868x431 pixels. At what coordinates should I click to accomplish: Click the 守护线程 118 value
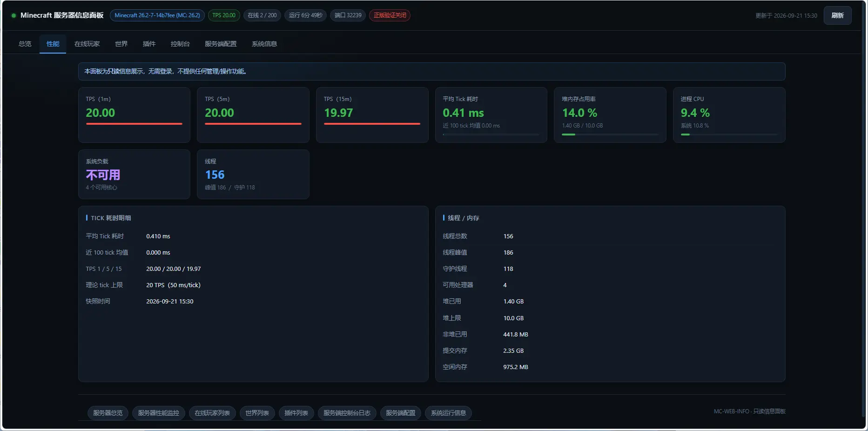(x=508, y=269)
